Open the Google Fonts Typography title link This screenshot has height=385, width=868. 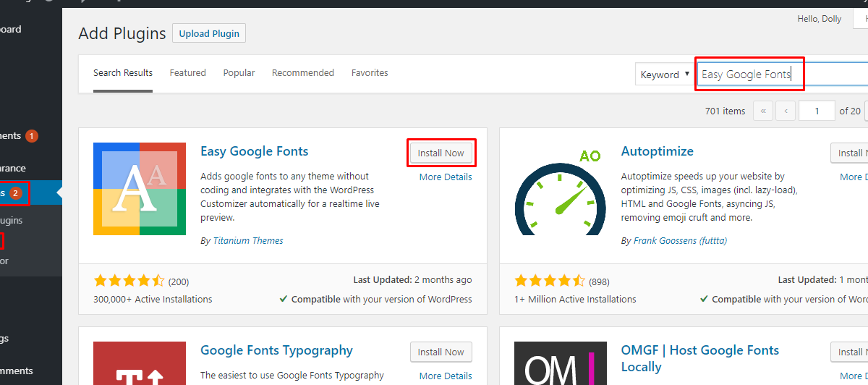click(277, 350)
